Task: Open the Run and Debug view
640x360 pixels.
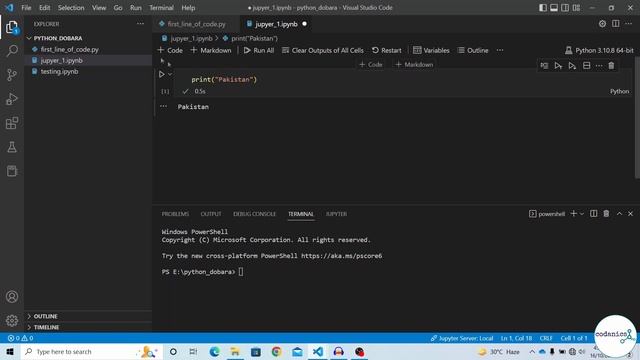Action: point(12,99)
